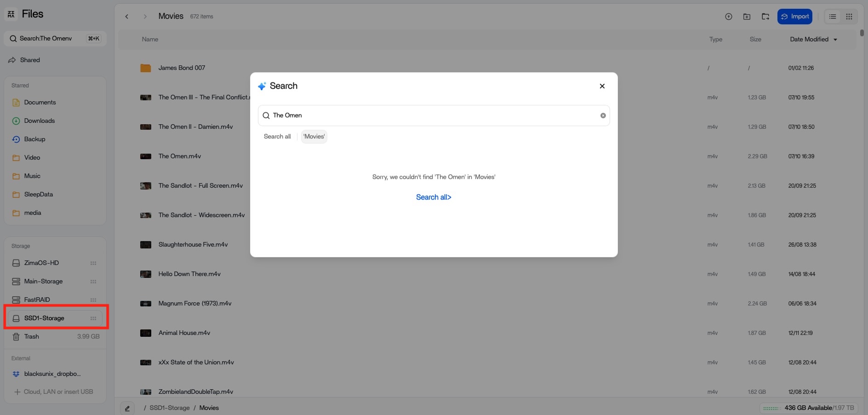Expand the Main-Storage options grip
868x415 pixels.
pos(93,282)
